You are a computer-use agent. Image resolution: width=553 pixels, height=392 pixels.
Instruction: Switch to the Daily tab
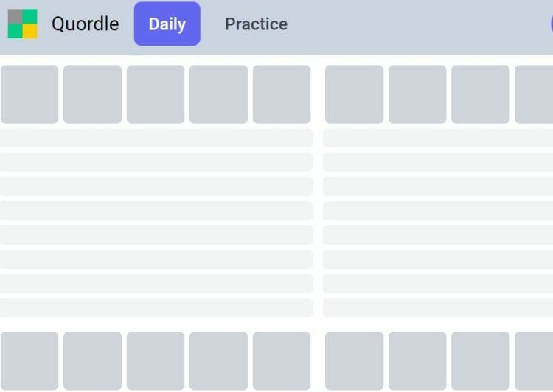pyautogui.click(x=167, y=24)
